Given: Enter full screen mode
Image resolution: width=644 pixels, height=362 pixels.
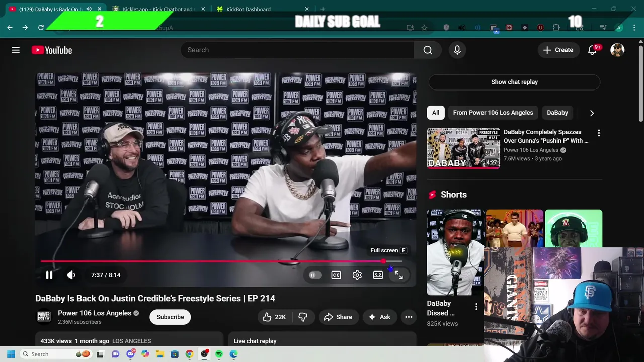Looking at the screenshot, I should (x=398, y=275).
